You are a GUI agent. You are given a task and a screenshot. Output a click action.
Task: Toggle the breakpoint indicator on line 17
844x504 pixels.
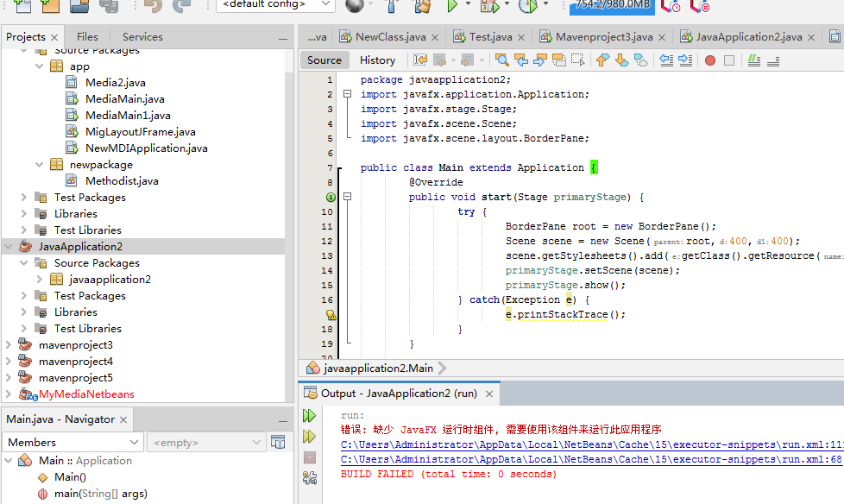point(321,313)
